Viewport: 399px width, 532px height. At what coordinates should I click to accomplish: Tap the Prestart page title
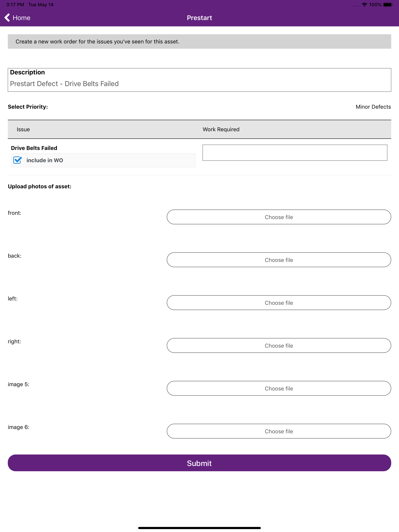199,18
